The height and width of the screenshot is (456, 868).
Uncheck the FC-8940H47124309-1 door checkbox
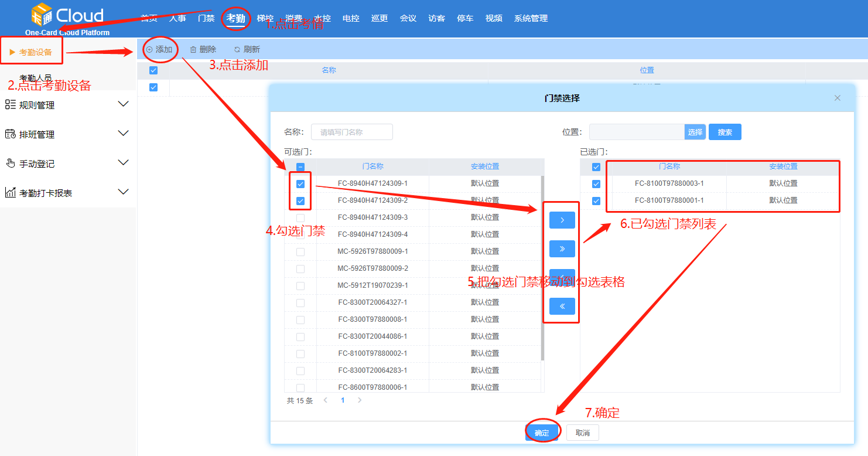point(300,184)
